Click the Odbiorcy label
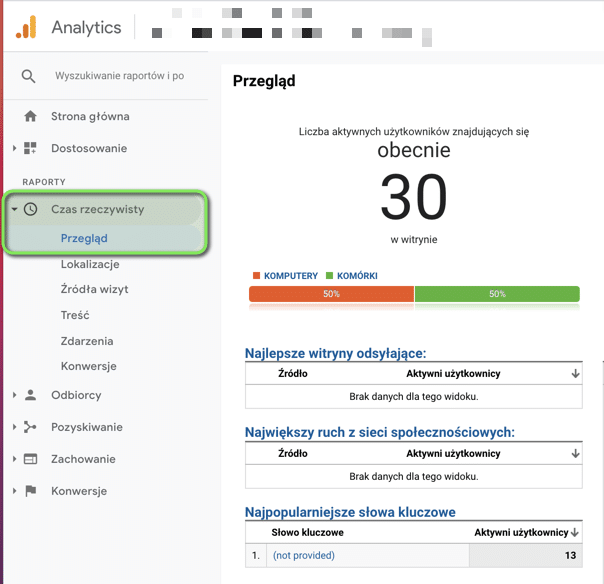The image size is (604, 584). click(76, 395)
